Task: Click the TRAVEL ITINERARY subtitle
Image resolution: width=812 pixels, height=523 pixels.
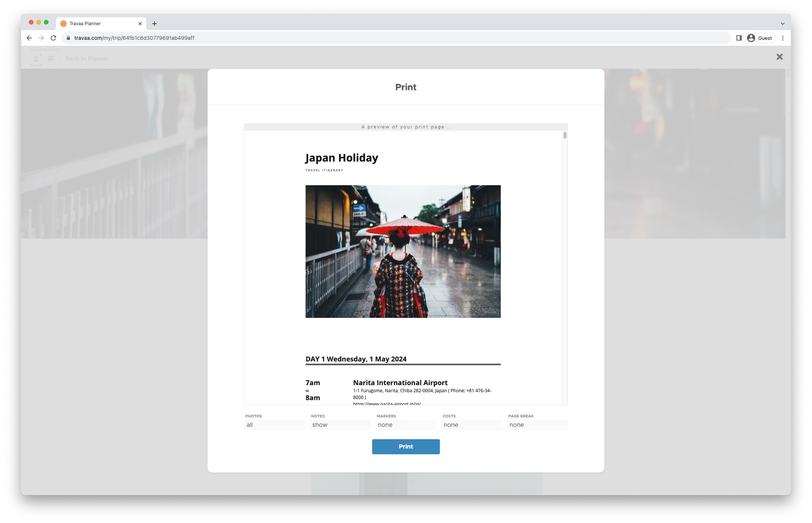Action: pos(324,170)
